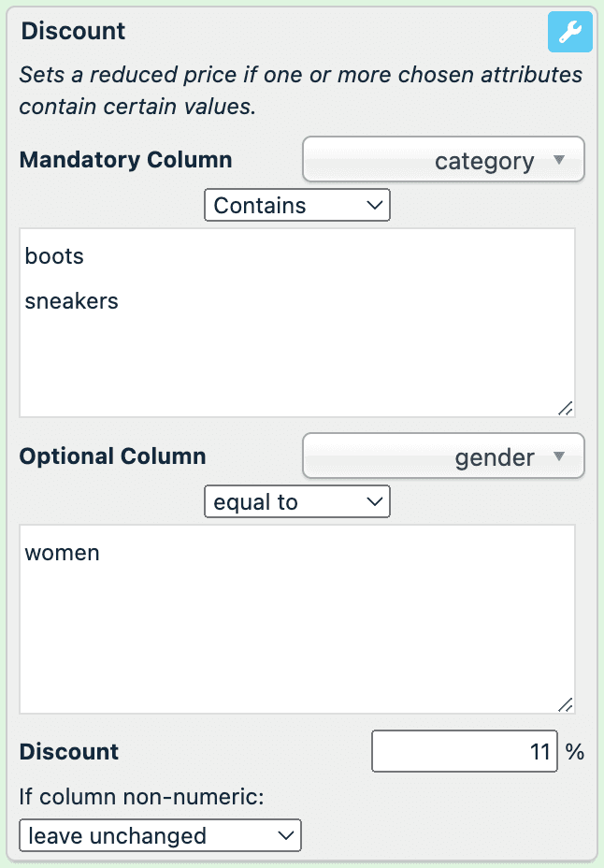Open the Optional Column gender dropdown
The height and width of the screenshot is (868, 604).
443,457
